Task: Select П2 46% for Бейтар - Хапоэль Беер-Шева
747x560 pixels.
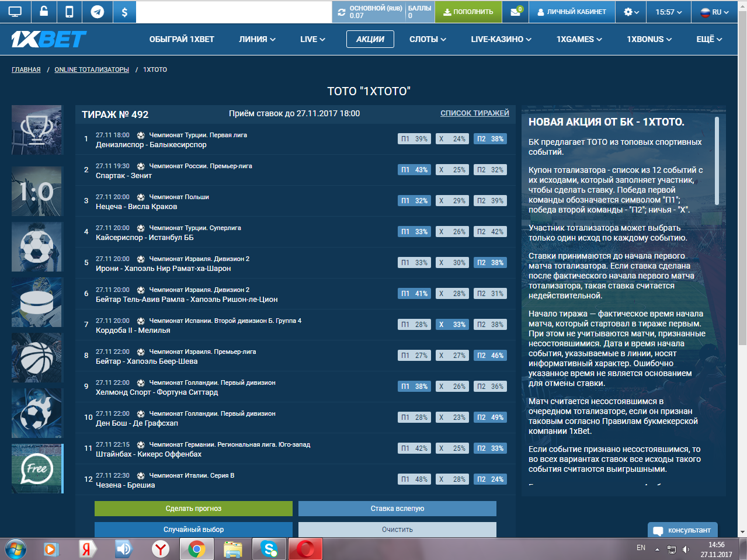Action: point(490,356)
